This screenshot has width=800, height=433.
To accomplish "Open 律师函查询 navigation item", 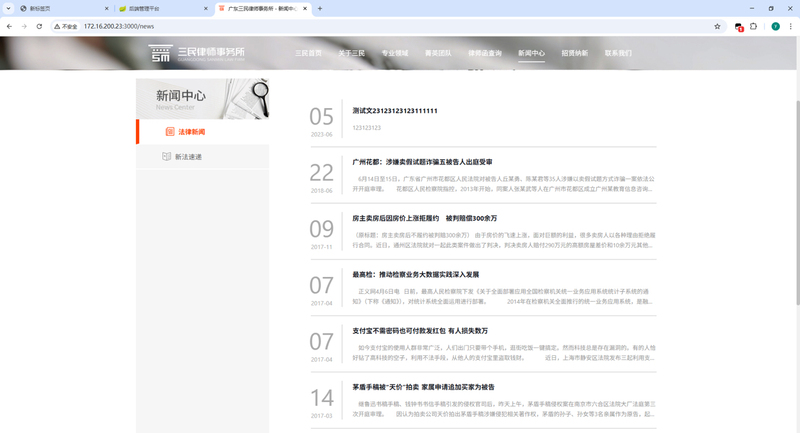I will (x=485, y=53).
